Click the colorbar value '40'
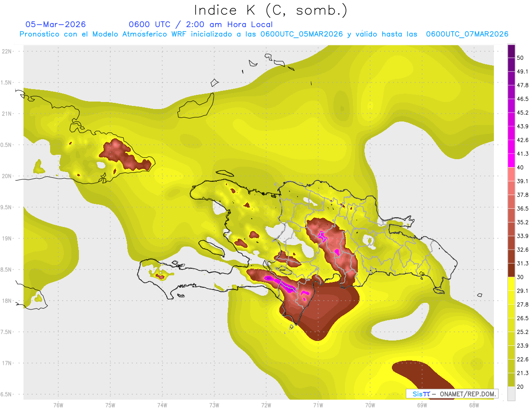 (521, 168)
